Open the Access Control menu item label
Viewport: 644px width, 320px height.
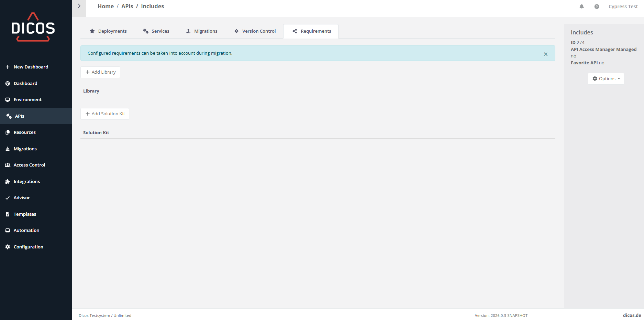click(x=29, y=165)
